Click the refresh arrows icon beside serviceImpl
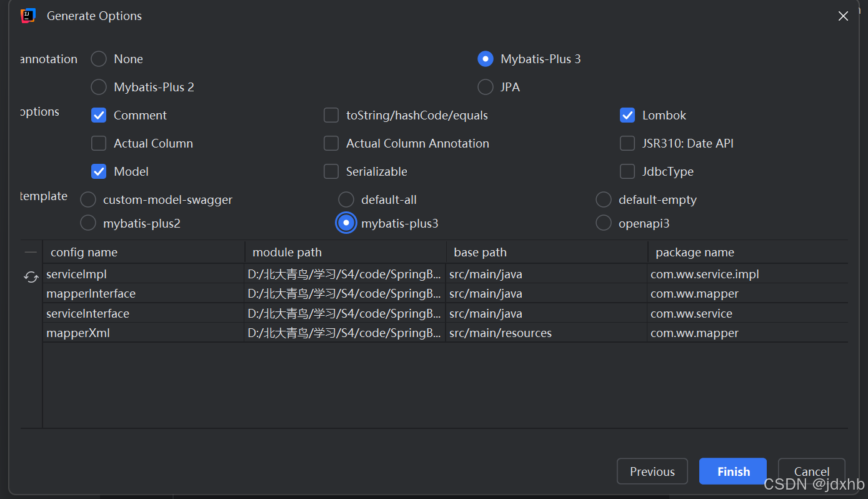The image size is (868, 499). (31, 276)
